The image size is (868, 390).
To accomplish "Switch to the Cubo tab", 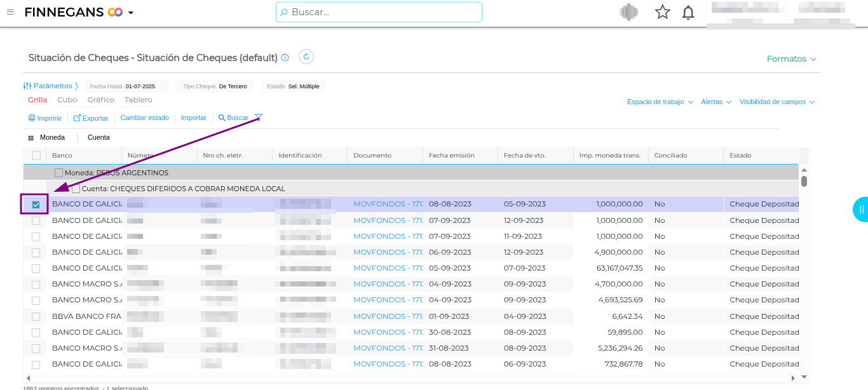I will (67, 100).
